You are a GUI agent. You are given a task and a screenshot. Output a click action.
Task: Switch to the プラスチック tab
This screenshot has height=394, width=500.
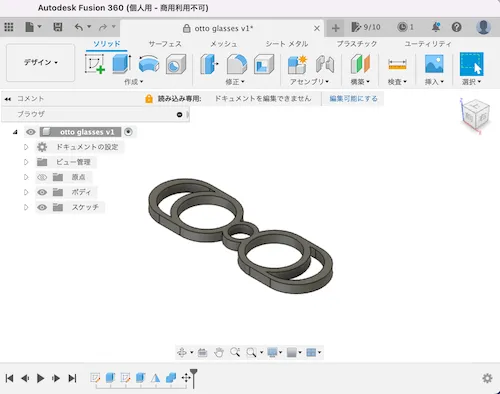pyautogui.click(x=357, y=44)
